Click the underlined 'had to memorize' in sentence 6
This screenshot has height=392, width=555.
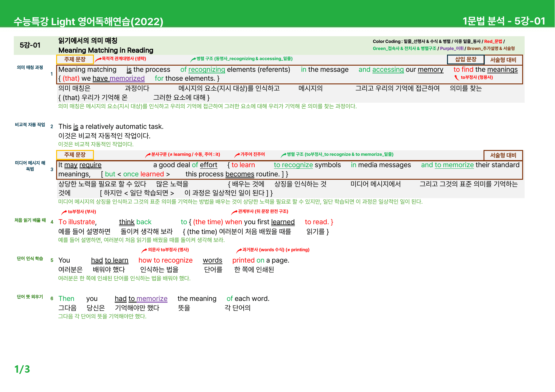click(x=141, y=299)
